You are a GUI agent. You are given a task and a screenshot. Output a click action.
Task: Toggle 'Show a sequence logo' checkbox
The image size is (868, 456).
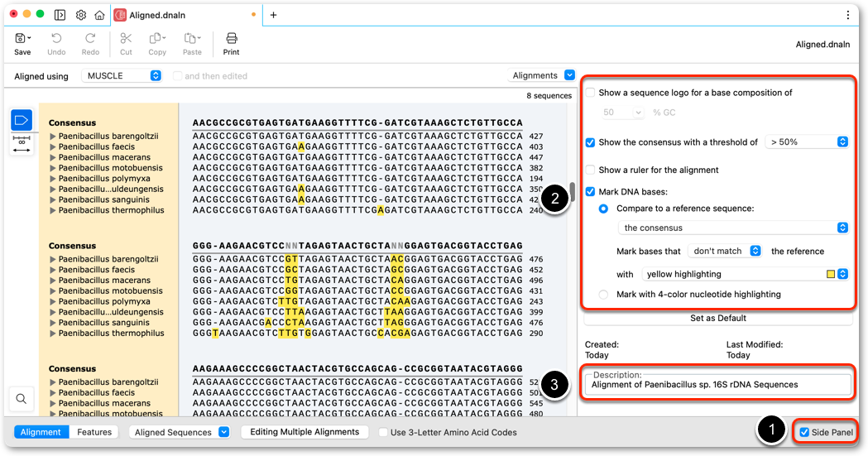591,93
